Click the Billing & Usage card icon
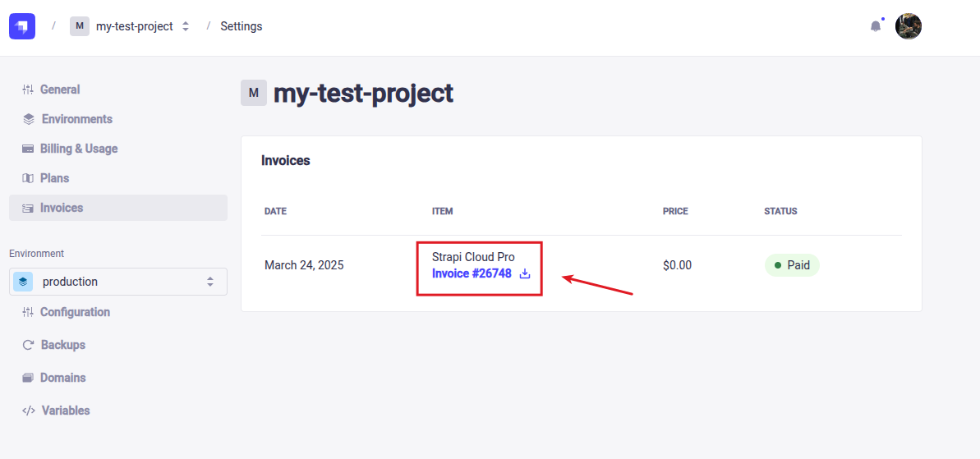The image size is (980, 459). pos(28,149)
